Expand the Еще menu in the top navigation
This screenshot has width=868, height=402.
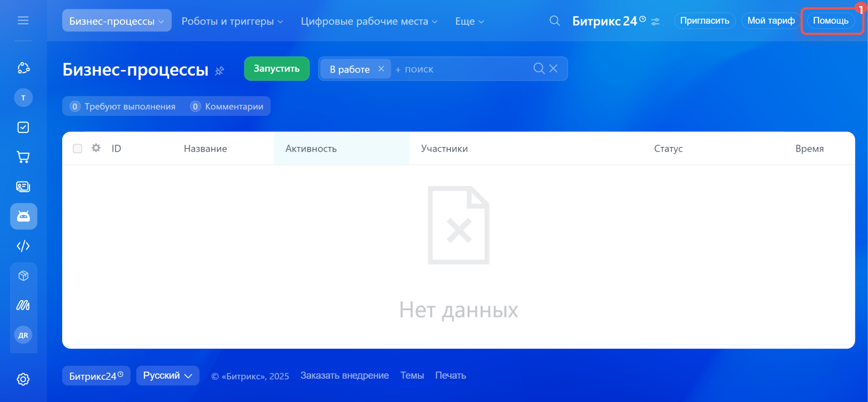click(x=469, y=21)
